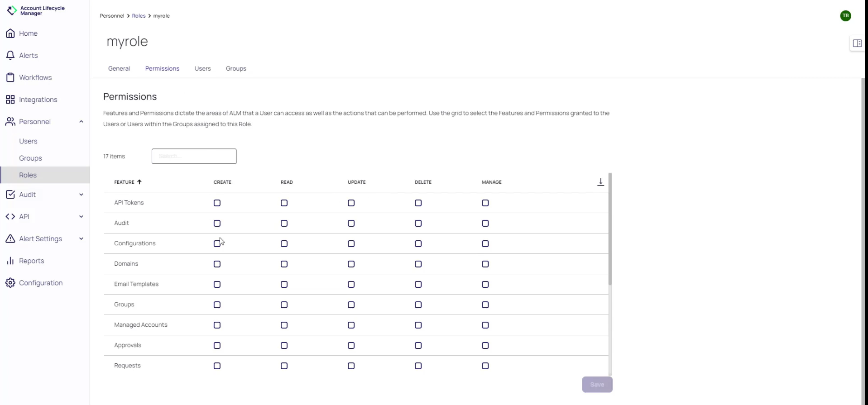Screen dimensions: 868x405
Task: Open the TB user avatar menu
Action: pos(845,16)
